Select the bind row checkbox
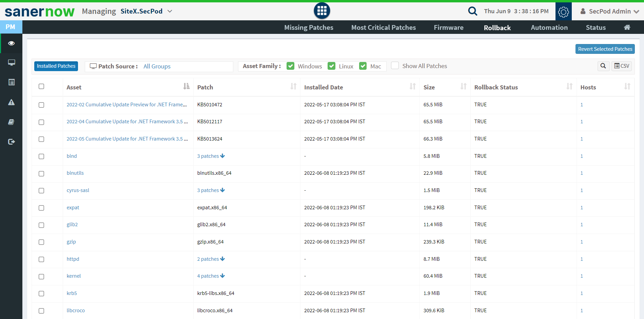 click(41, 156)
